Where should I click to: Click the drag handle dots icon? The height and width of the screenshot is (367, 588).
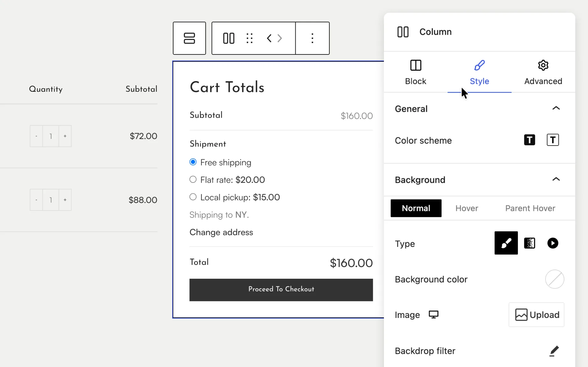(x=250, y=38)
